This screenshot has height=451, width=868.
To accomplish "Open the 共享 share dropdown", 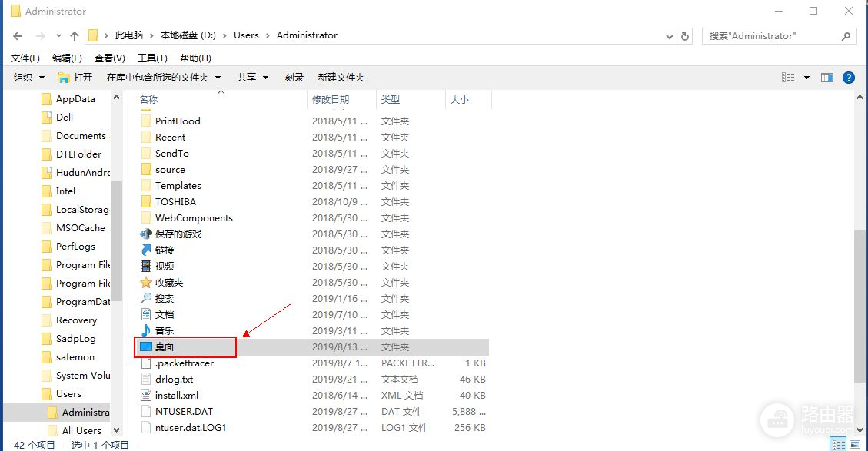I will tap(253, 78).
